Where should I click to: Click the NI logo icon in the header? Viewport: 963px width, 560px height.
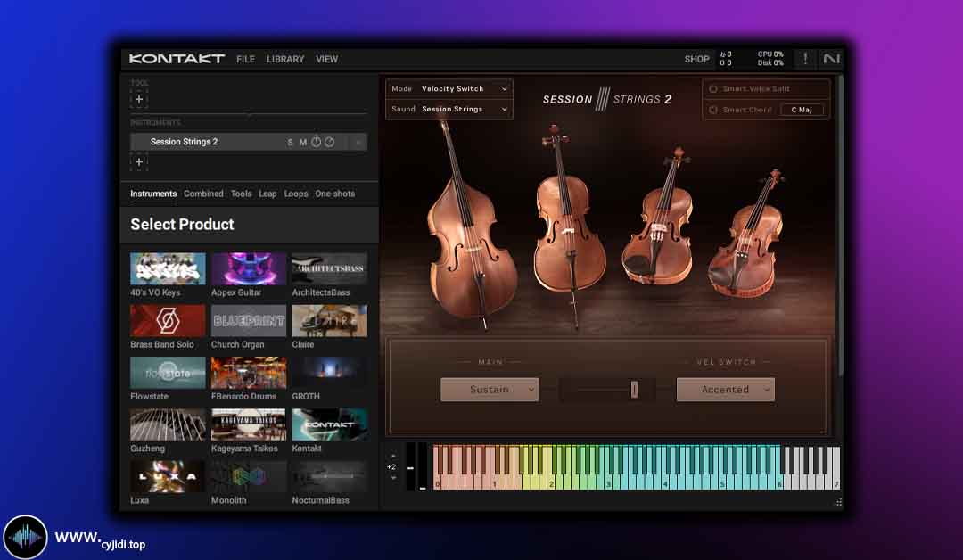click(x=831, y=59)
